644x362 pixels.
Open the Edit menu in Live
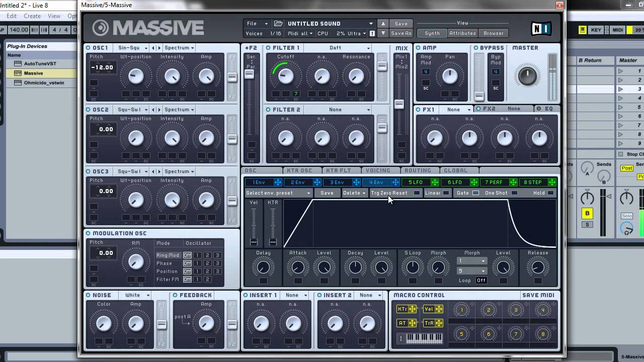pyautogui.click(x=11, y=16)
